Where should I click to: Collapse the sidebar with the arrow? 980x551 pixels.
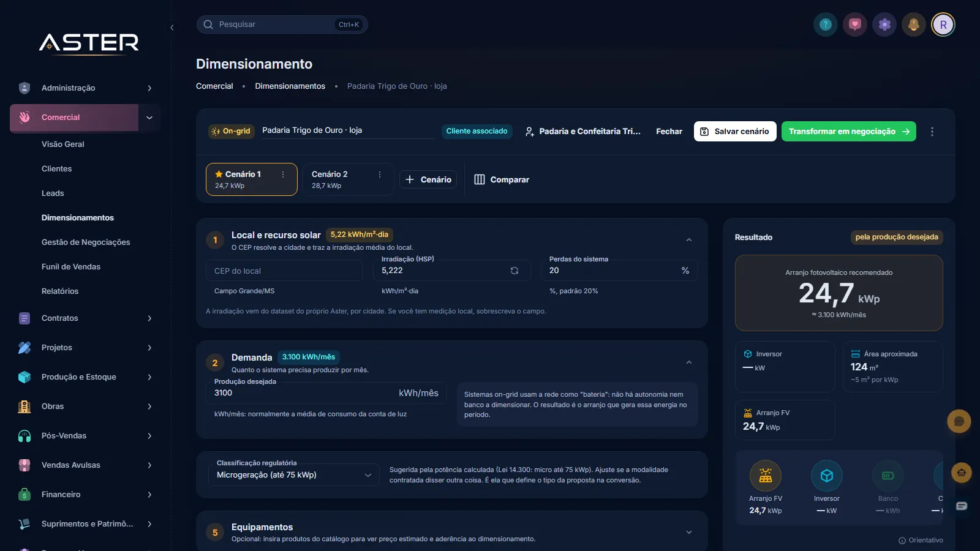(172, 28)
